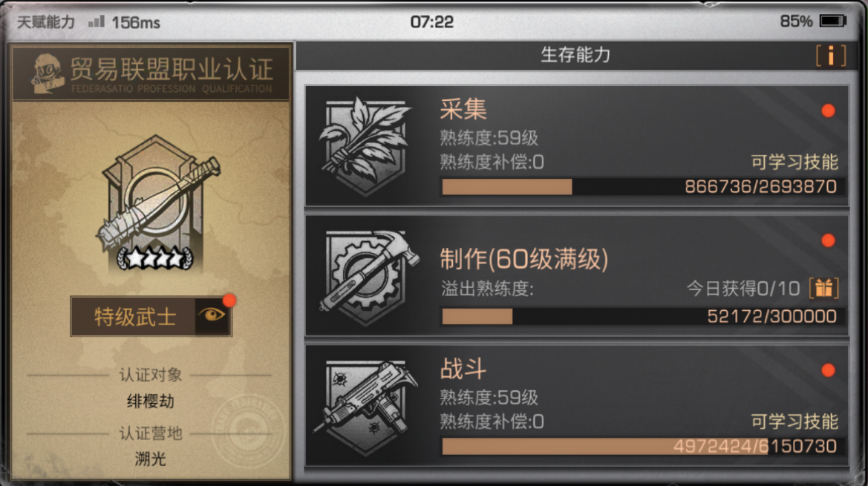Tap the red notification dot on 采集
This screenshot has width=868, height=486.
point(828,111)
